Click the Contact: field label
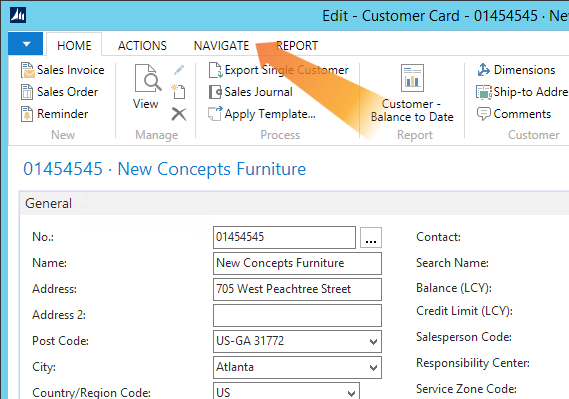This screenshot has width=569, height=399. click(438, 237)
